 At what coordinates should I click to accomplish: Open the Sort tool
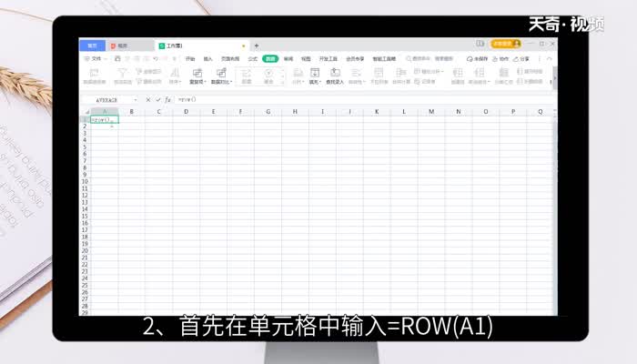[x=175, y=76]
